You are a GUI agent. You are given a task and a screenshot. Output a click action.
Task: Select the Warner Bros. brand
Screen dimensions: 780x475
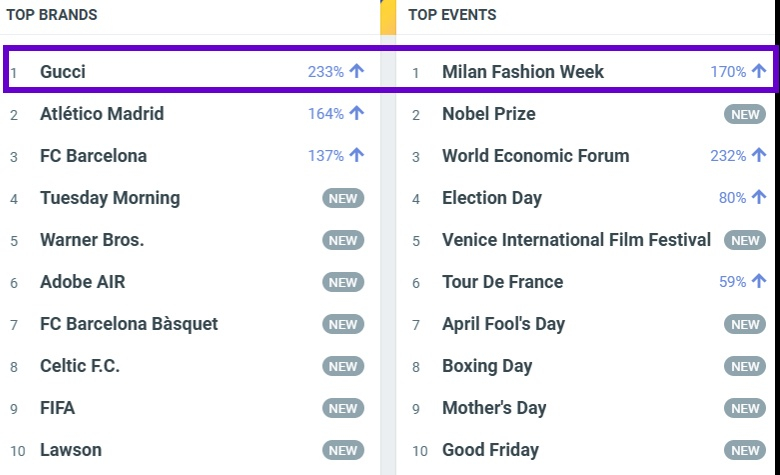pos(92,240)
